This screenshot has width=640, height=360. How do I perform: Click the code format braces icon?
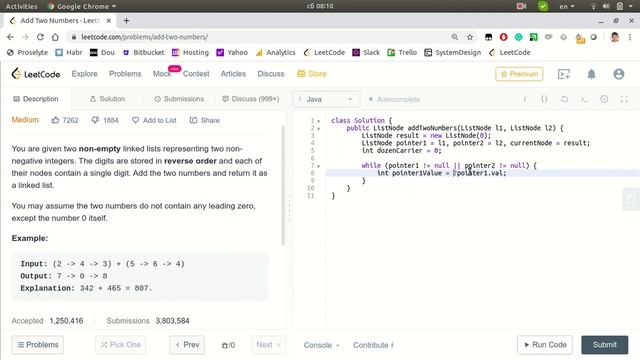pos(544,99)
